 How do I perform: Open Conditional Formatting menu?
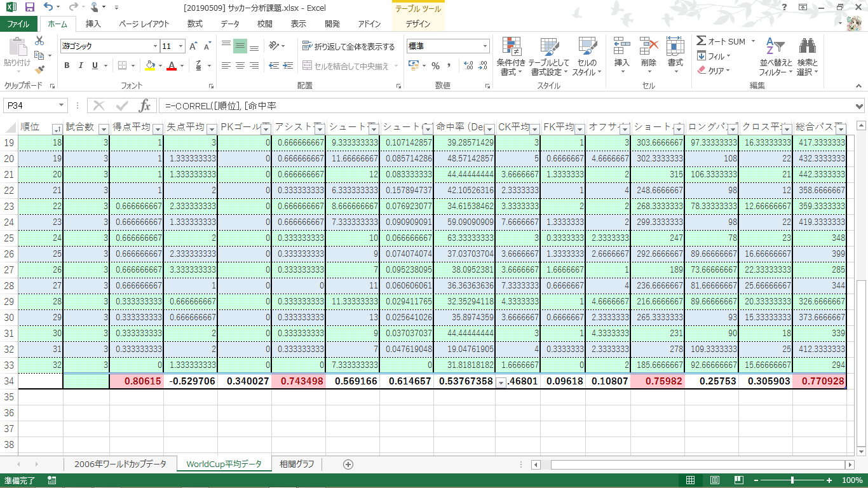pyautogui.click(x=511, y=56)
